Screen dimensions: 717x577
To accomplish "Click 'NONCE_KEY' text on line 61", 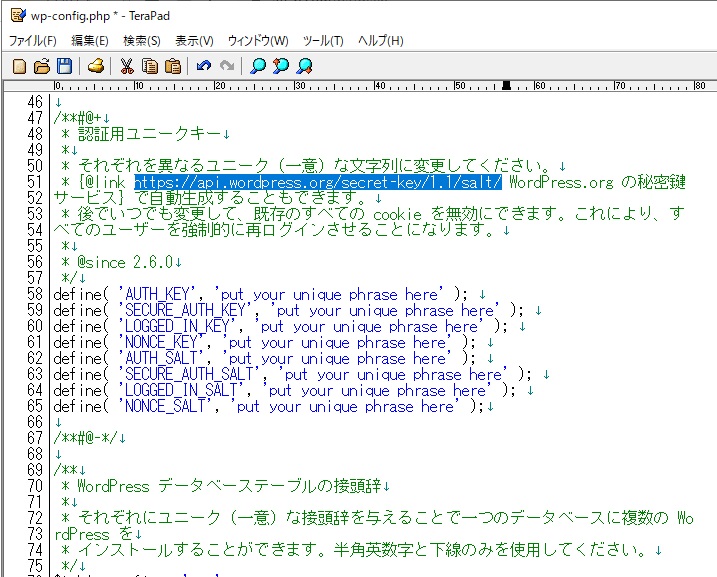I will [161, 342].
